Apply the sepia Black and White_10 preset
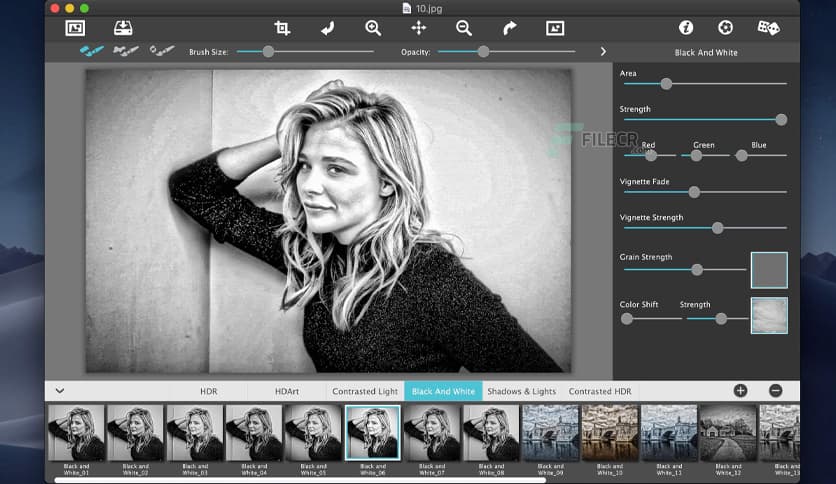 (609, 433)
